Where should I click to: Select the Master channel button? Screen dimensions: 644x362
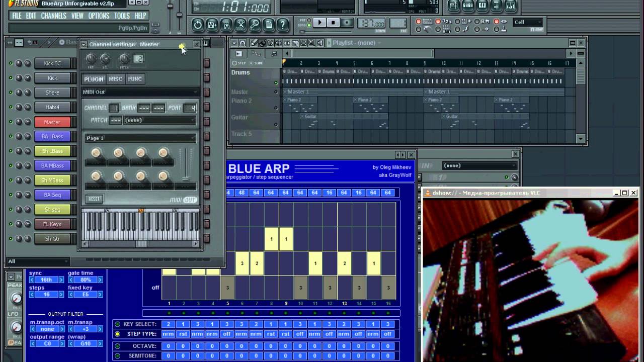[x=52, y=122]
